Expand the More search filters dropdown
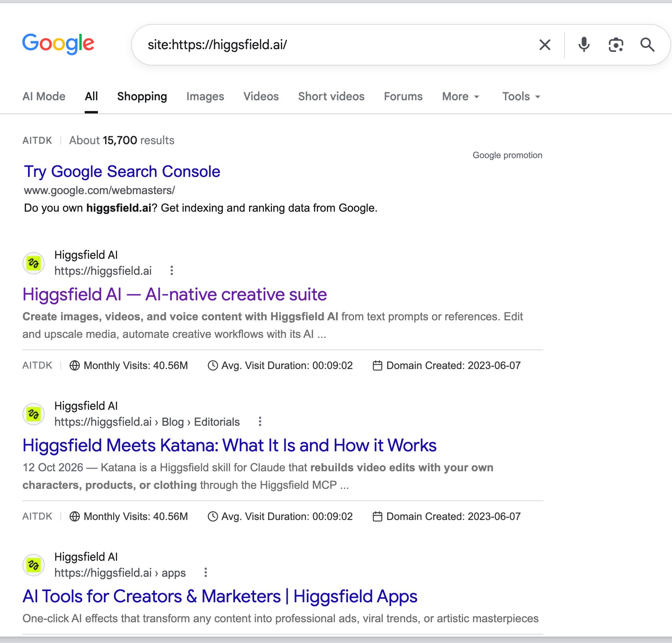672x643 pixels. (x=461, y=97)
